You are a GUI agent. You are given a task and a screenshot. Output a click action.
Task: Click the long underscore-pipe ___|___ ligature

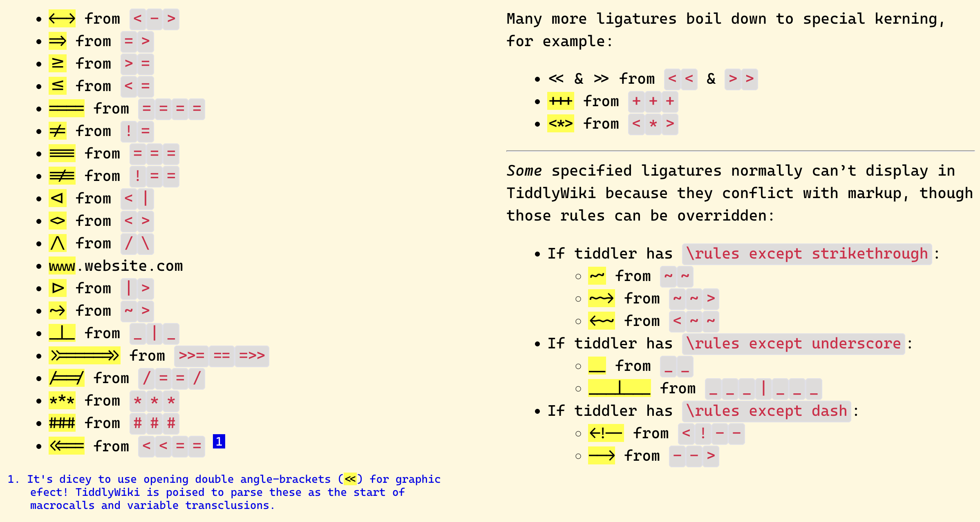pyautogui.click(x=619, y=388)
